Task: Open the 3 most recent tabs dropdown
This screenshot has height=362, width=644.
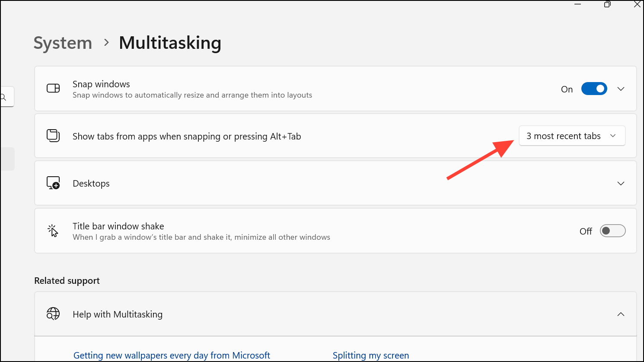Action: 572,136
